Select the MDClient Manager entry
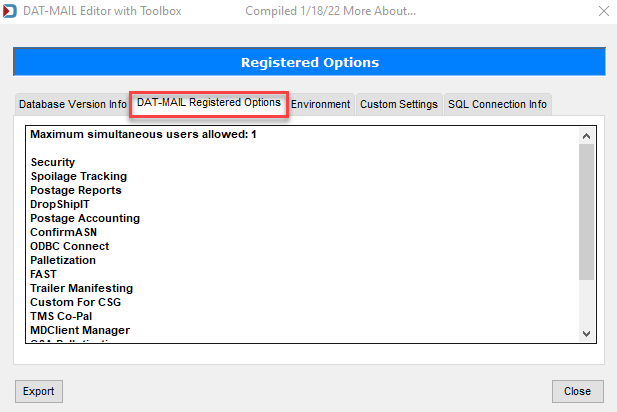This screenshot has height=412, width=617. [80, 330]
